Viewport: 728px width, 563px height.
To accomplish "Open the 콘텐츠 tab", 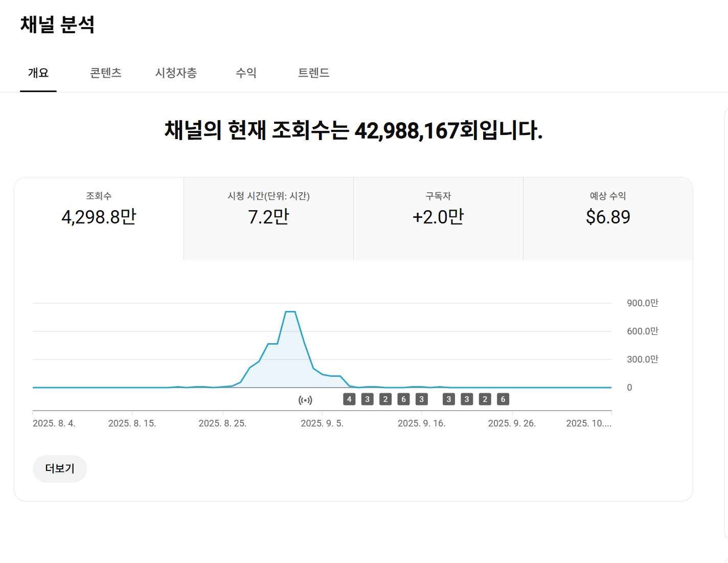I will 106,73.
